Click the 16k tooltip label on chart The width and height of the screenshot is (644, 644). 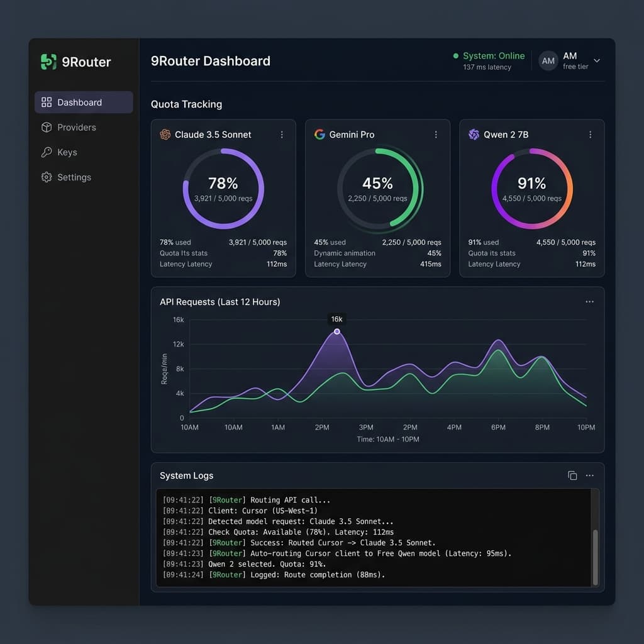337,319
